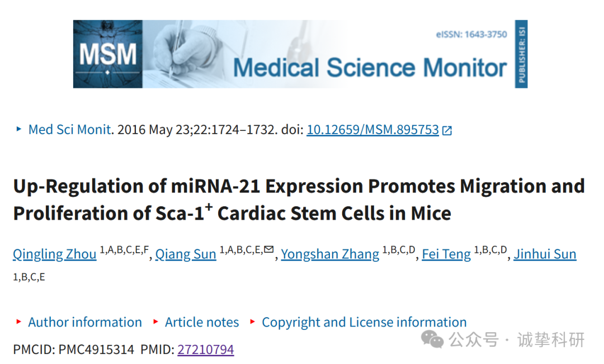
Task: Open author Qingling Zhou's link
Action: 55,254
